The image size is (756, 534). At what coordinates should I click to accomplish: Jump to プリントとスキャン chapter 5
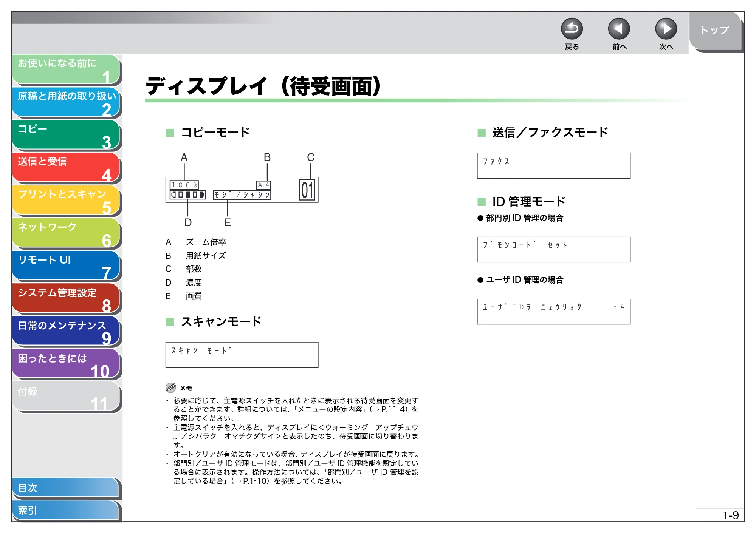[x=66, y=201]
